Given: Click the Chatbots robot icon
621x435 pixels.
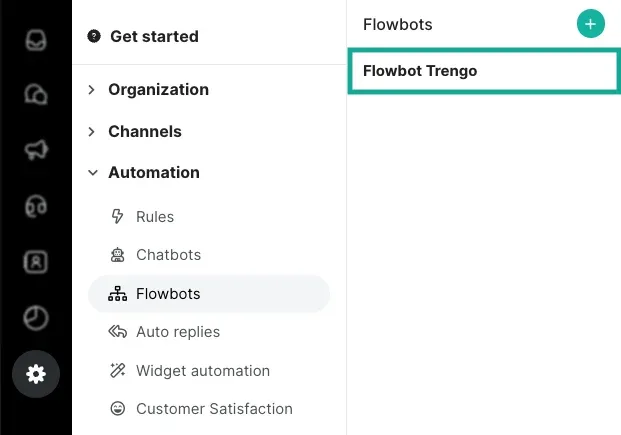Looking at the screenshot, I should (x=117, y=255).
